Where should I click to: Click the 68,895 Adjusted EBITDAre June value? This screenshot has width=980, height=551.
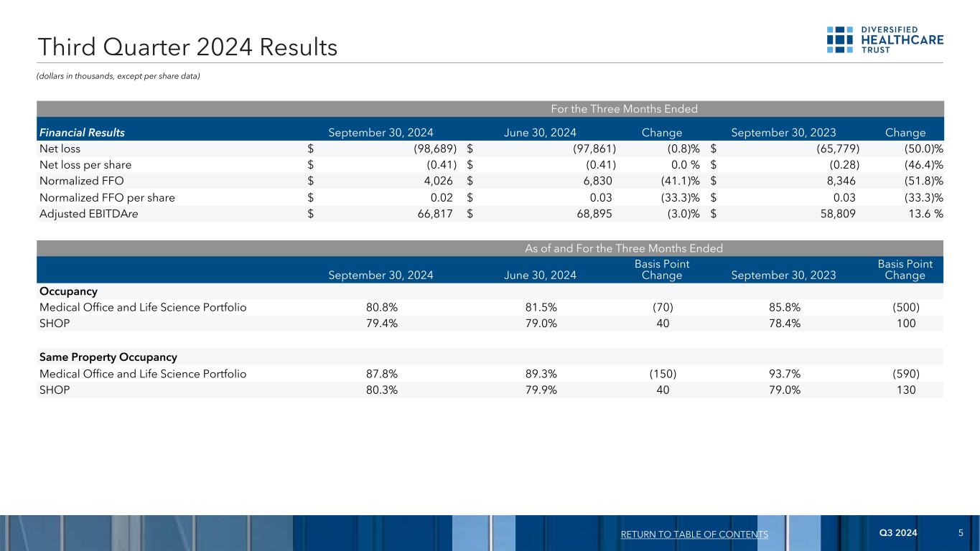click(x=595, y=214)
